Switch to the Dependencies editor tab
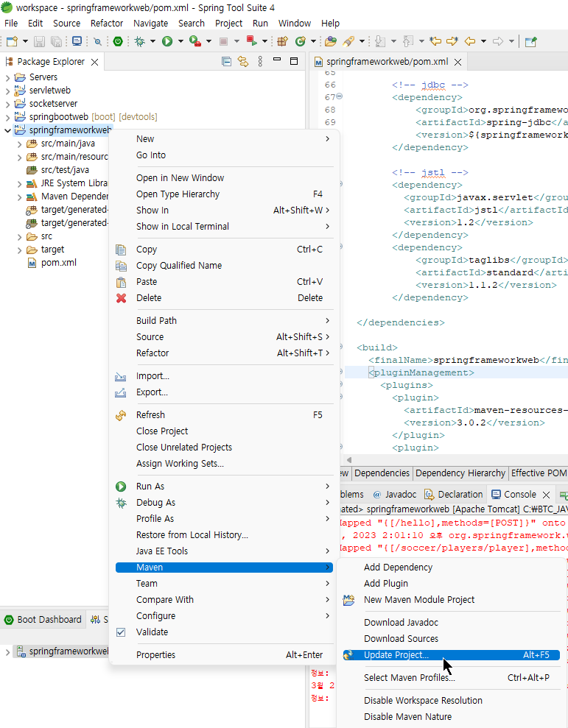The image size is (568, 728). 382,473
